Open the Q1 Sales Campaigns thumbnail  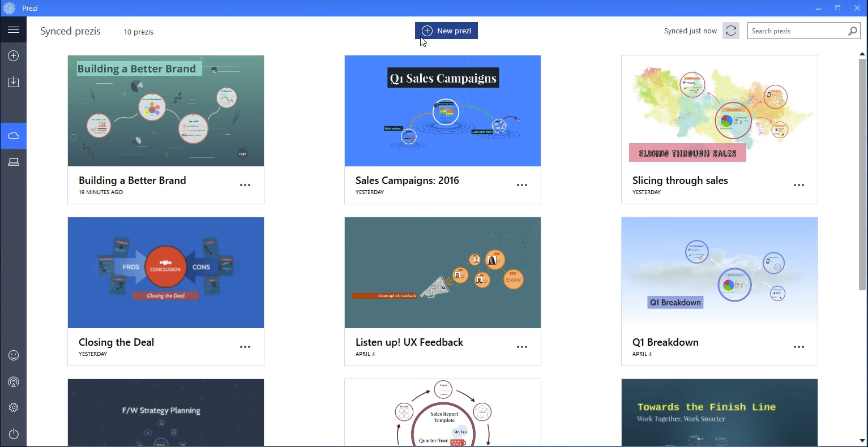coord(443,111)
